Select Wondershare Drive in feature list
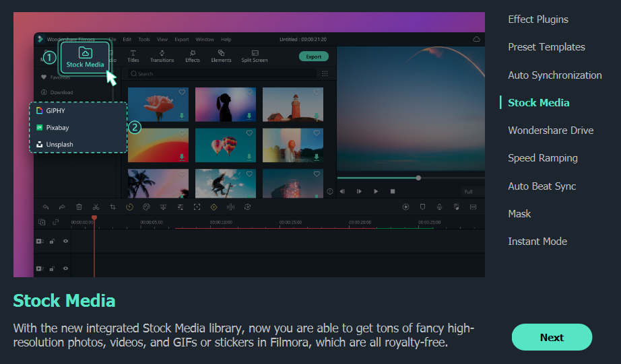Viewport: 621px width, 364px height. [550, 131]
